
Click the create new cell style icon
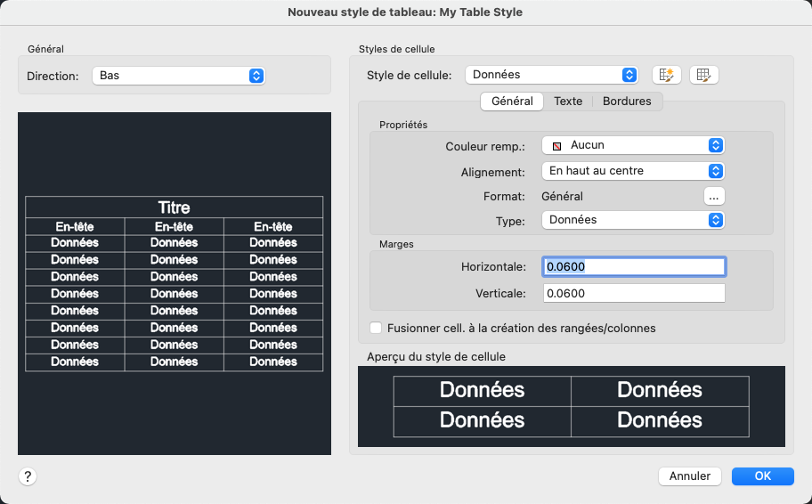click(x=667, y=75)
